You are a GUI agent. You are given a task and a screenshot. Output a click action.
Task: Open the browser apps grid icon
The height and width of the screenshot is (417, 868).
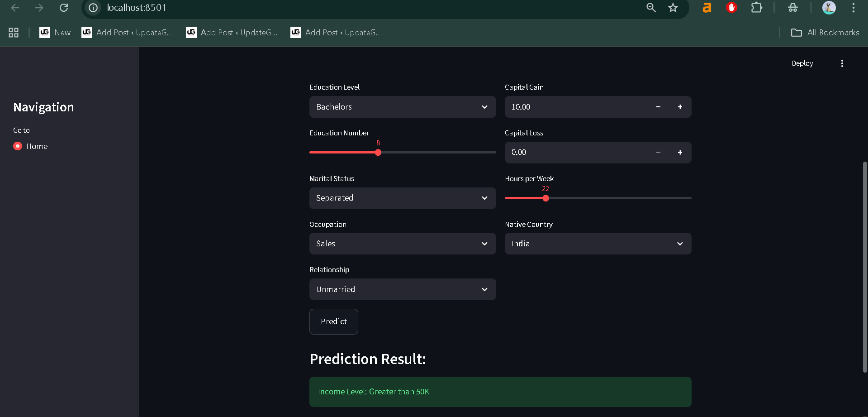[14, 33]
